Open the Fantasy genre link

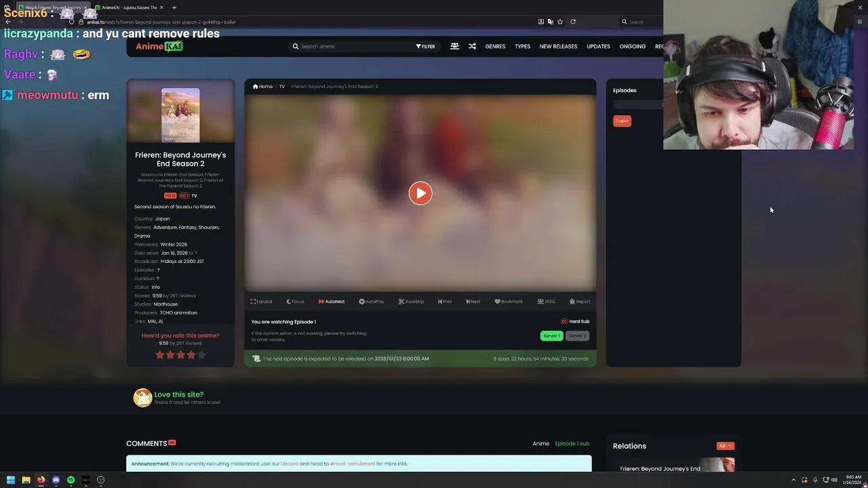tap(187, 228)
